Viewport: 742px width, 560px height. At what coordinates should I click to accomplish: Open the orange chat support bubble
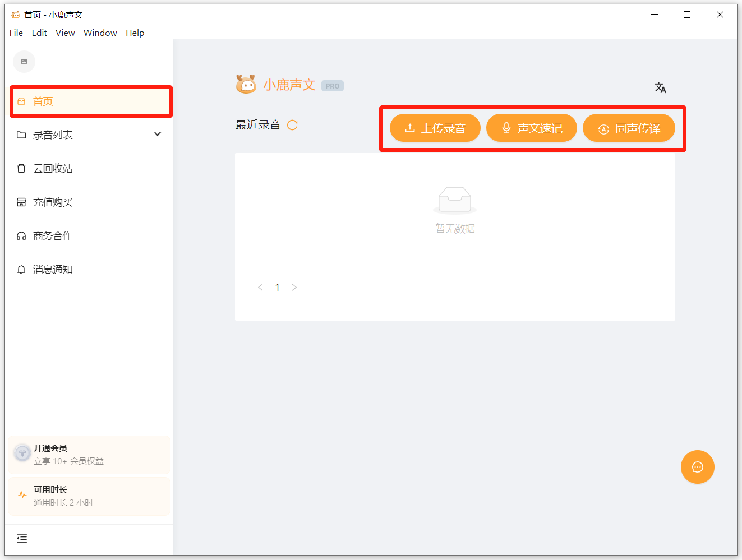(x=698, y=467)
